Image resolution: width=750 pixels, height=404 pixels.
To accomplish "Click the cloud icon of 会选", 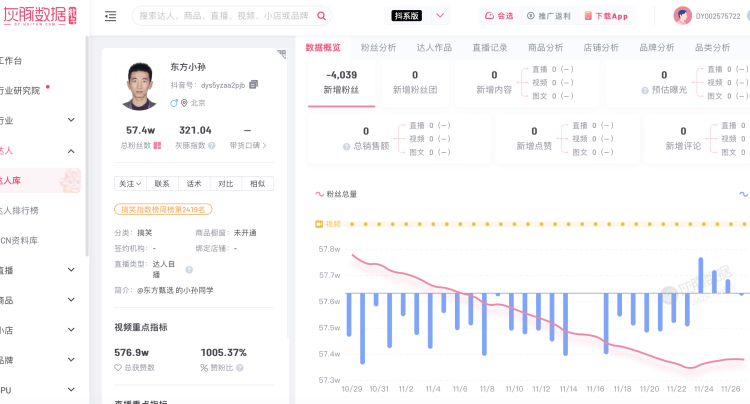I will (489, 16).
